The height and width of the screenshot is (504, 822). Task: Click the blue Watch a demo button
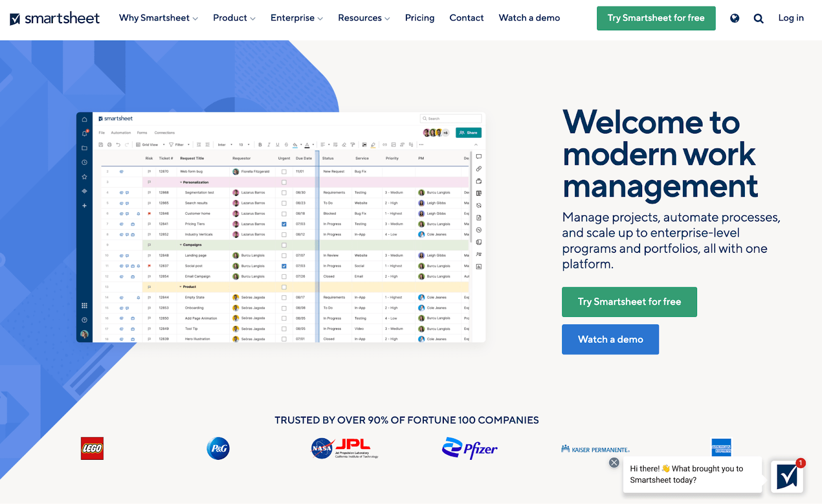click(610, 340)
